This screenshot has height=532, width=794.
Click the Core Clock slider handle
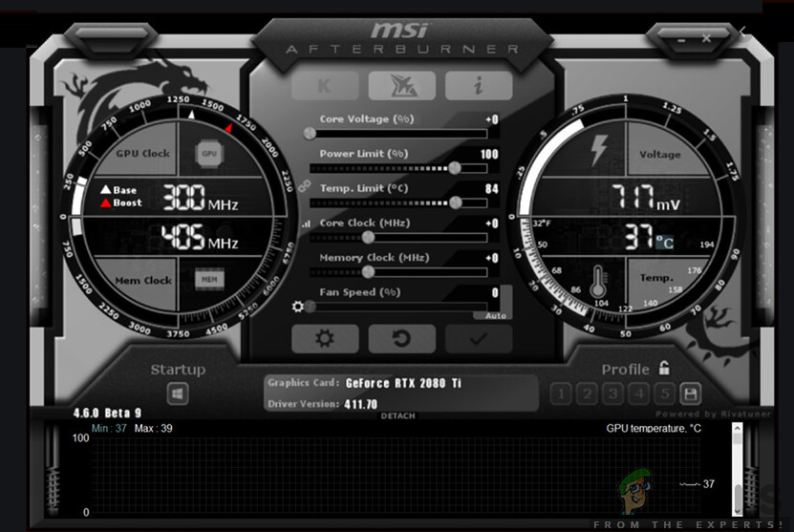[x=368, y=237]
